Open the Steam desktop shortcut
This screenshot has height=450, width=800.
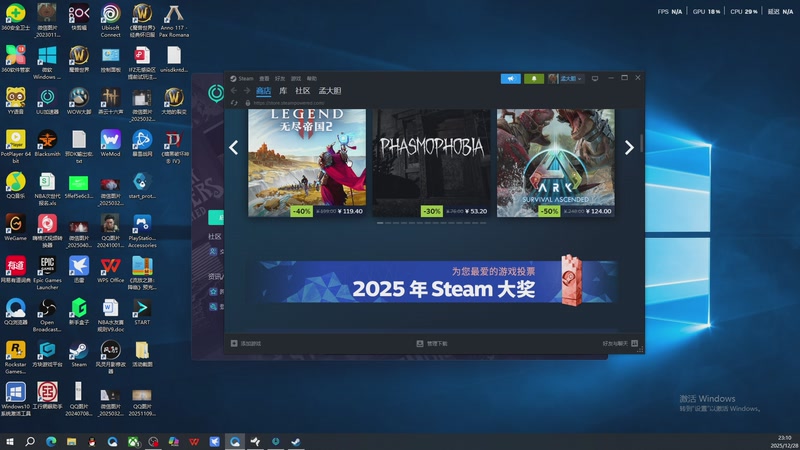pyautogui.click(x=79, y=354)
